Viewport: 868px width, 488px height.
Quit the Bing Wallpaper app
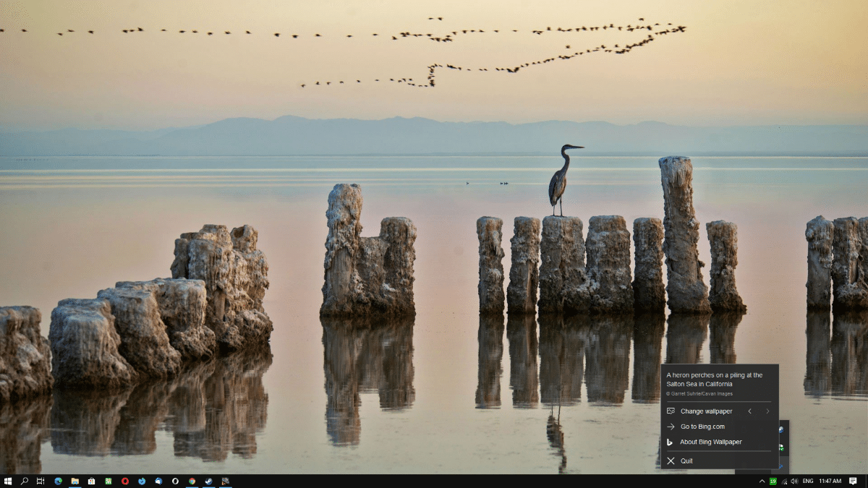tap(686, 461)
